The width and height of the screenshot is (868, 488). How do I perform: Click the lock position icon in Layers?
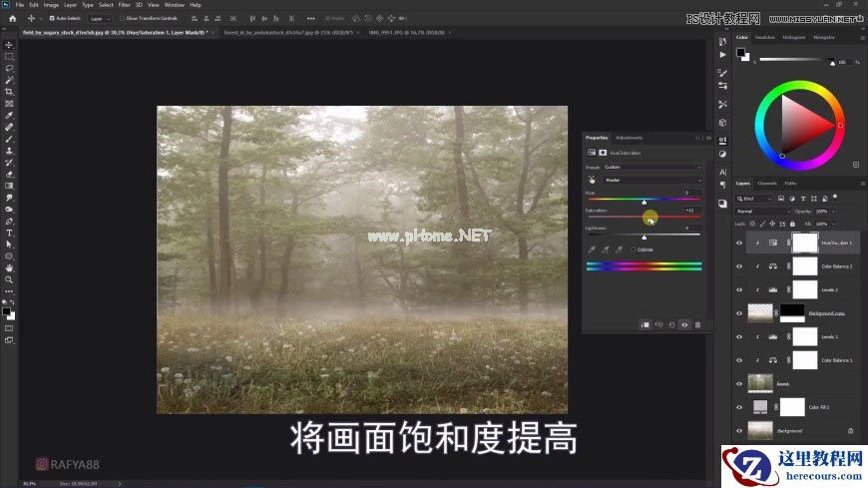[772, 224]
